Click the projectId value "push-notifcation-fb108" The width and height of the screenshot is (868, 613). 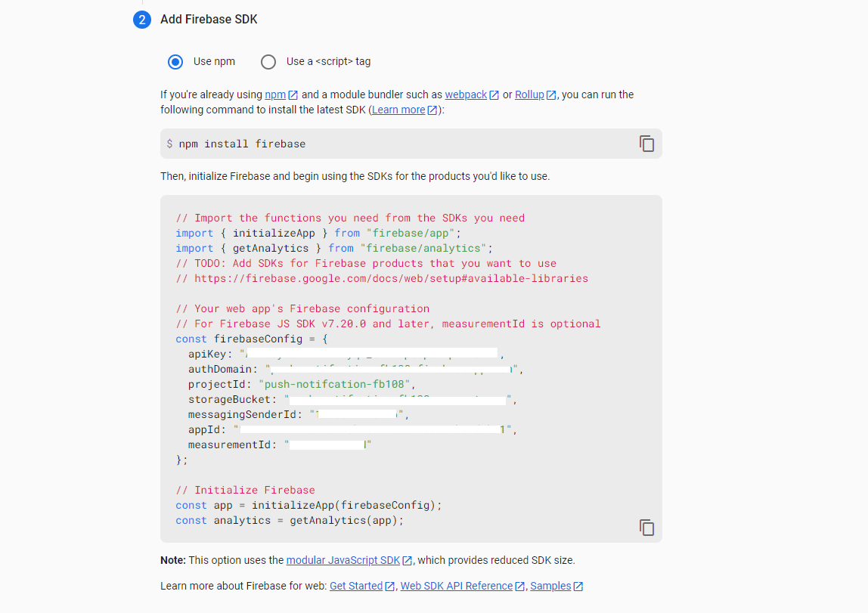click(x=336, y=384)
